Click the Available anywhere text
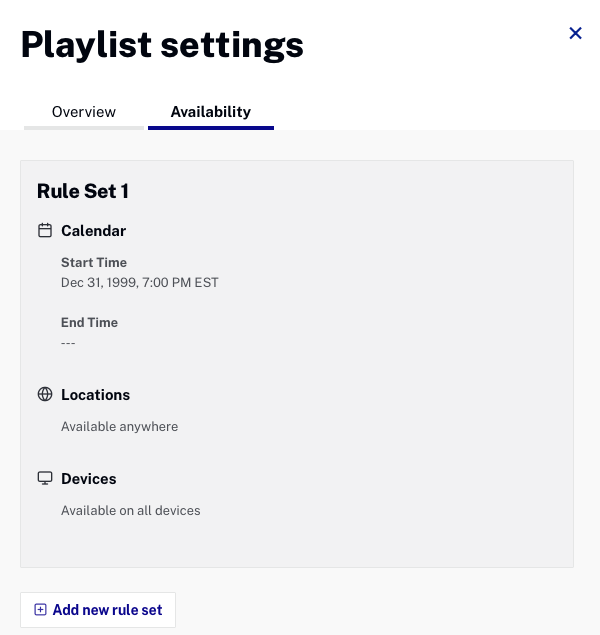The height and width of the screenshot is (635, 600). coord(119,426)
